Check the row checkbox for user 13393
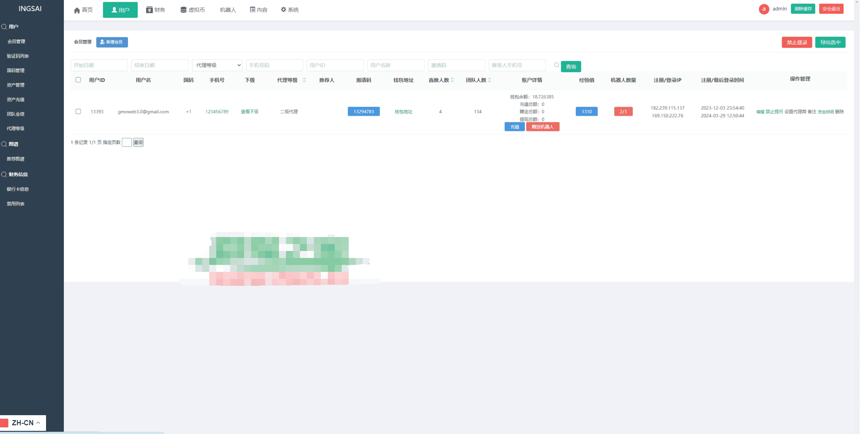The image size is (868, 434). point(78,112)
